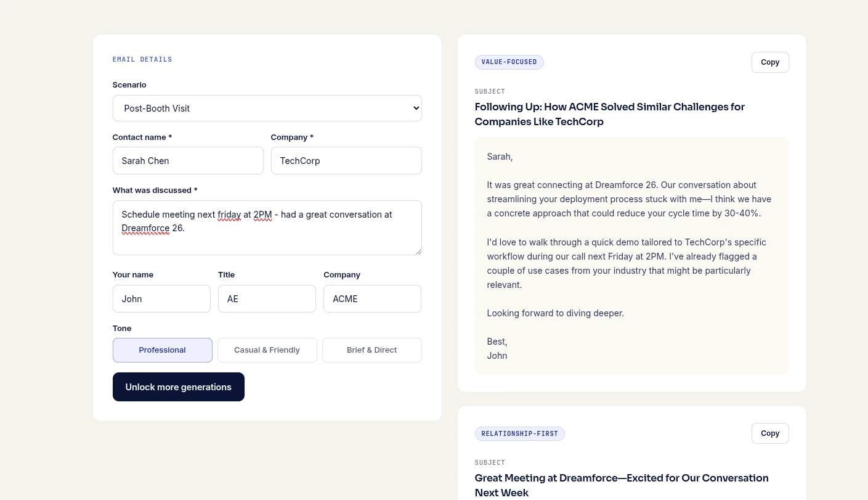Click the "Contact name *" label
This screenshot has width=868, height=500.
(142, 137)
